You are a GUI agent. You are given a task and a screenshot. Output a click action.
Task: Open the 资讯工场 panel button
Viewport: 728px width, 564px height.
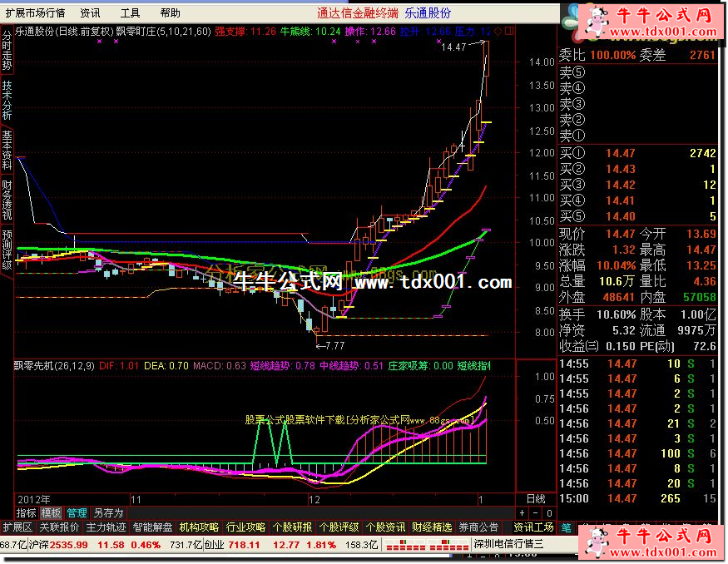(533, 527)
